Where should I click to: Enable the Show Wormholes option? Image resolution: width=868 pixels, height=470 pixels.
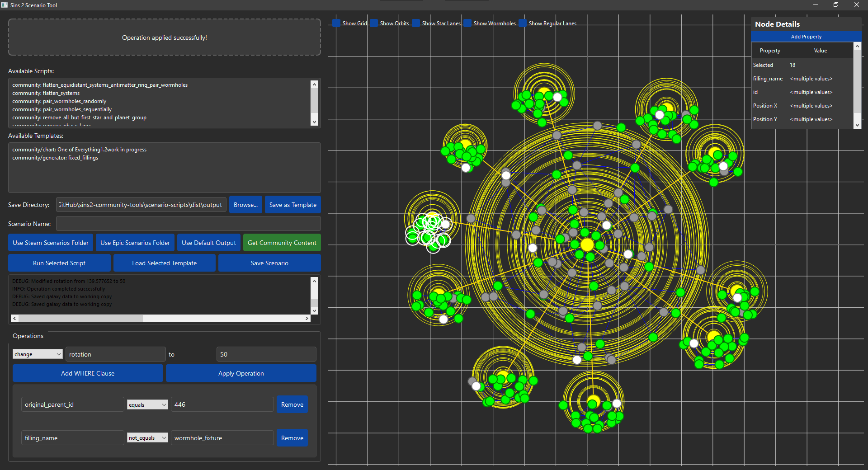click(x=467, y=23)
